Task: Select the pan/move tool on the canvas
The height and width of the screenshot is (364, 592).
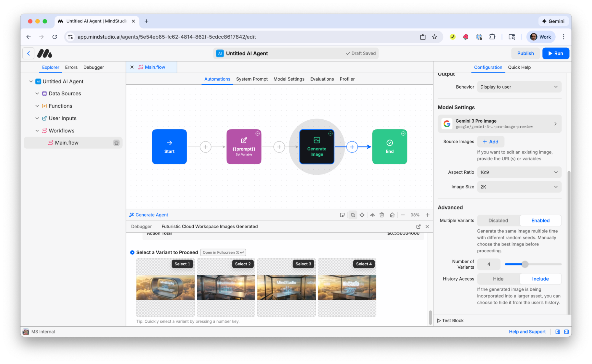Action: coord(362,215)
